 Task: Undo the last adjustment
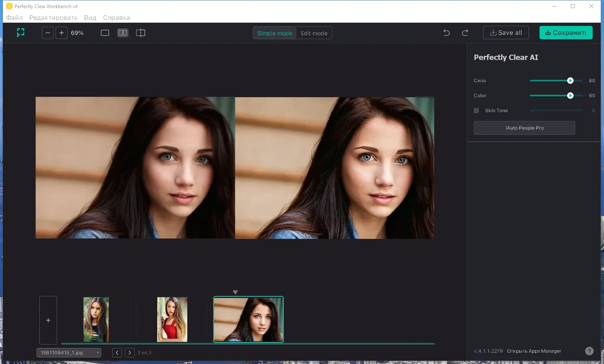tap(446, 33)
